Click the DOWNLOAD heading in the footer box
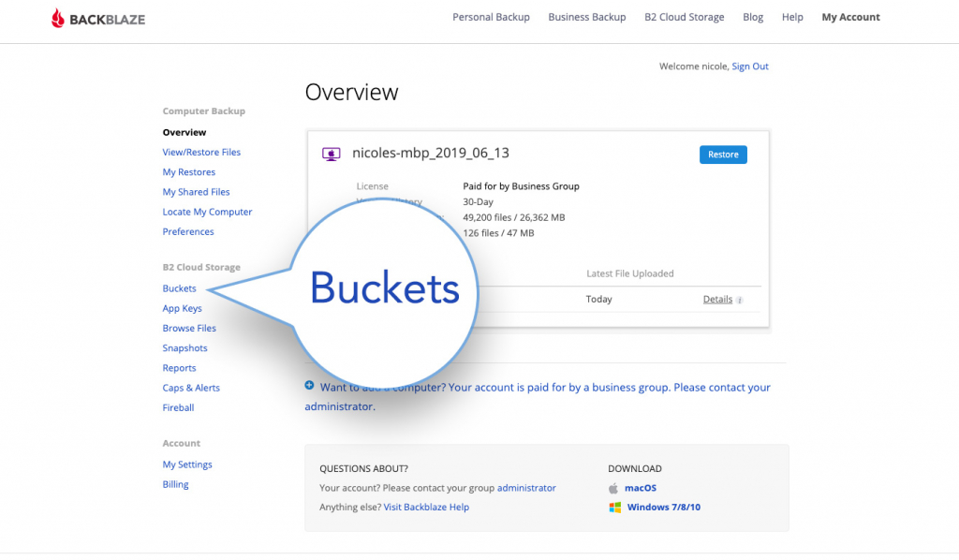The height and width of the screenshot is (560, 959). (635, 469)
